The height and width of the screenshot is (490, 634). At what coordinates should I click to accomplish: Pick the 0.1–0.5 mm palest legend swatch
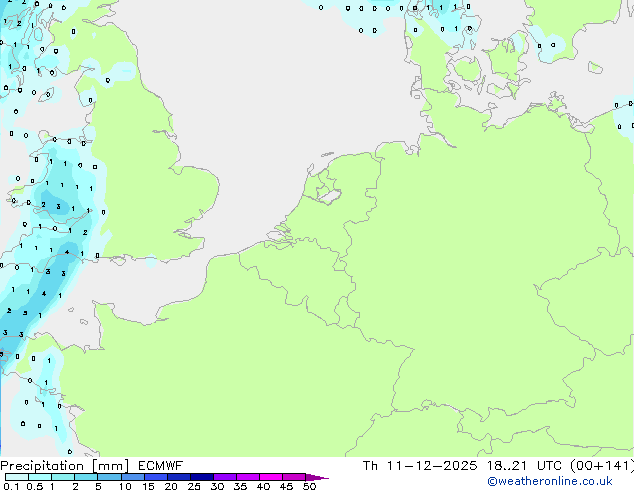17,477
